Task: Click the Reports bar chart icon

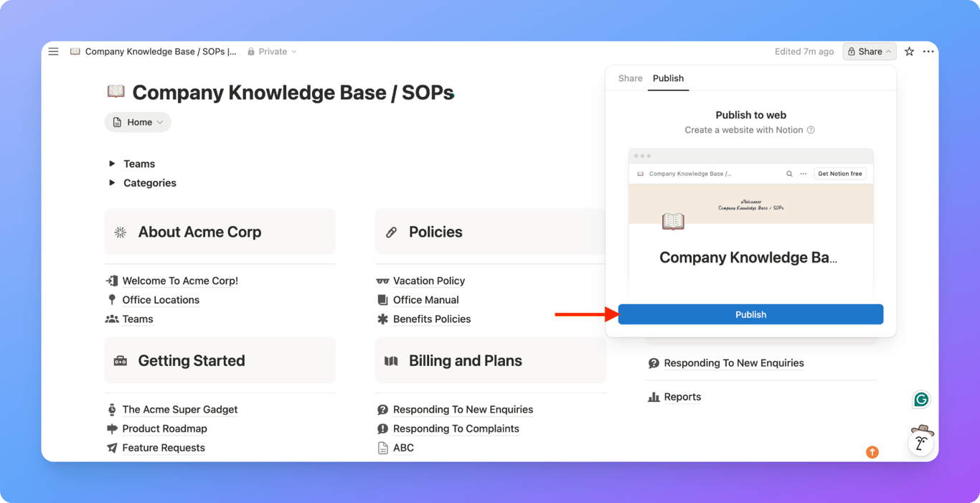Action: click(654, 397)
